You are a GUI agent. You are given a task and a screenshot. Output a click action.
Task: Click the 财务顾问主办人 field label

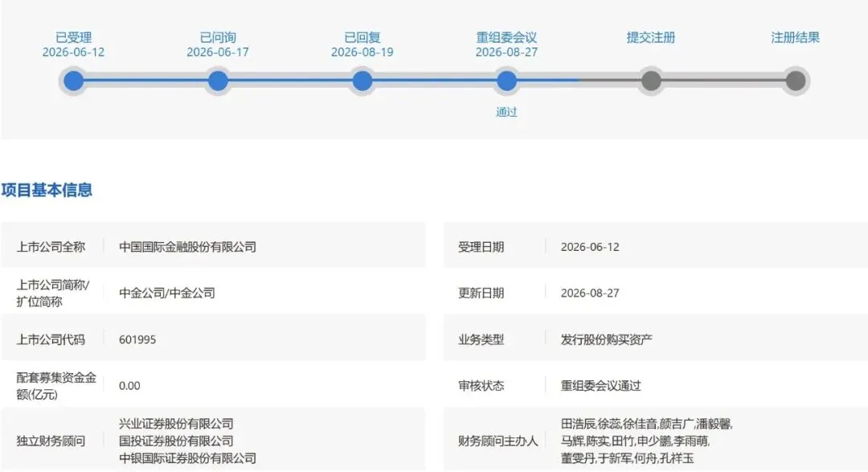coord(497,441)
